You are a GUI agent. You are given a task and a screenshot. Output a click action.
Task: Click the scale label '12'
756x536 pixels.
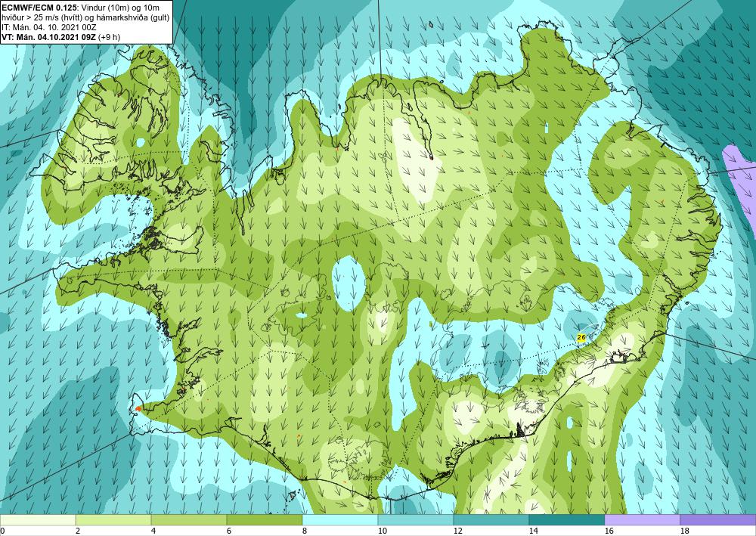(457, 531)
